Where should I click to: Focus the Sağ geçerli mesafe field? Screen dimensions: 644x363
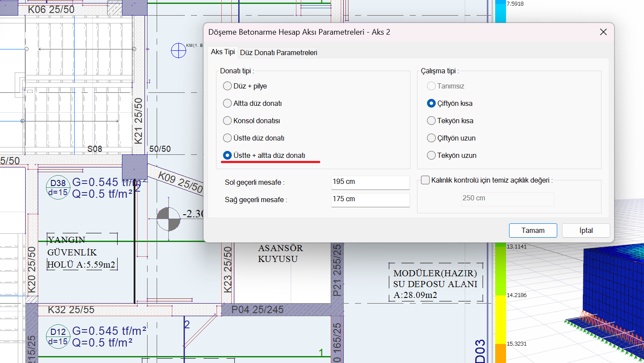(370, 199)
